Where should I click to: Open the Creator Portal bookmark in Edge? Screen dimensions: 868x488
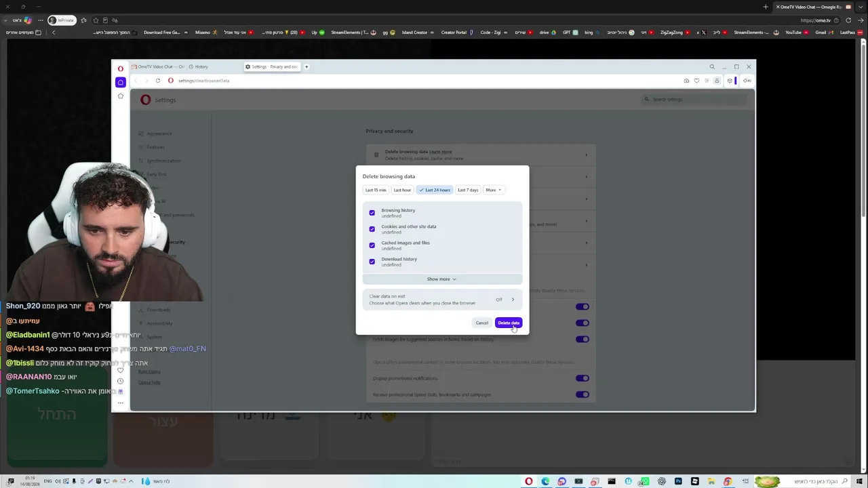457,33
